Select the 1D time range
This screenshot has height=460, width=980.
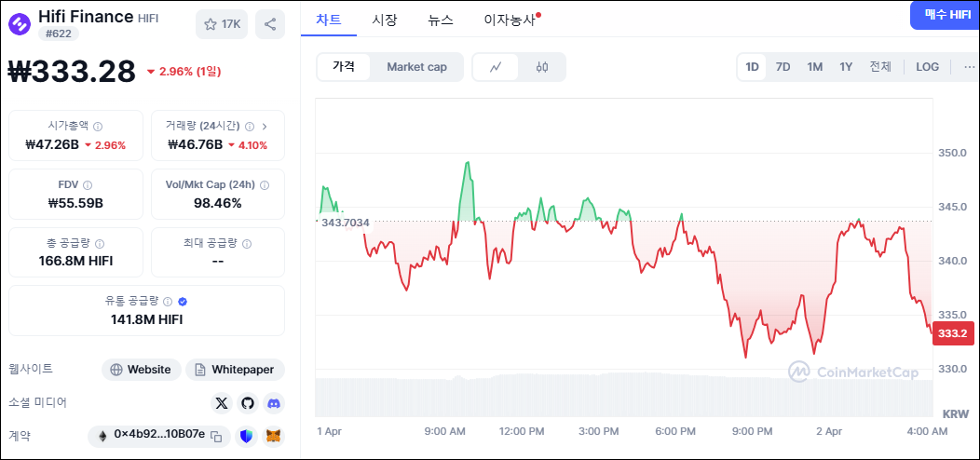pos(752,67)
